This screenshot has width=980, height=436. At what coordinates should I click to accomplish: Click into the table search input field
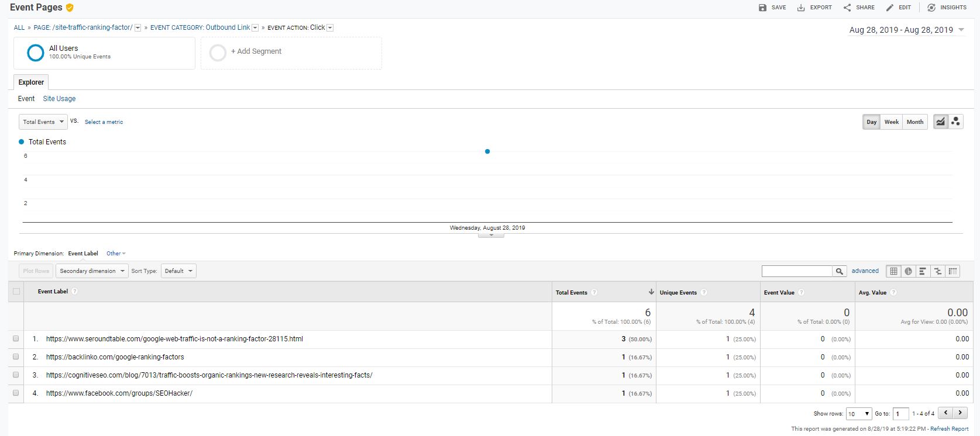796,271
